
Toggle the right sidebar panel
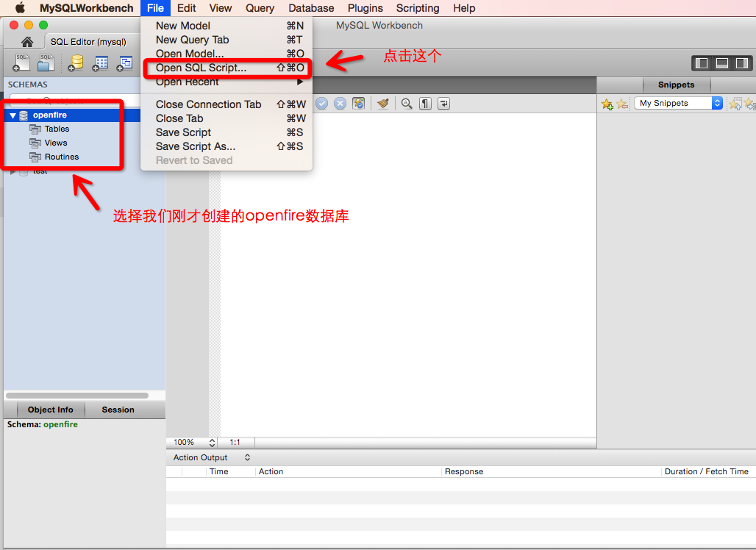pyautogui.click(x=742, y=63)
